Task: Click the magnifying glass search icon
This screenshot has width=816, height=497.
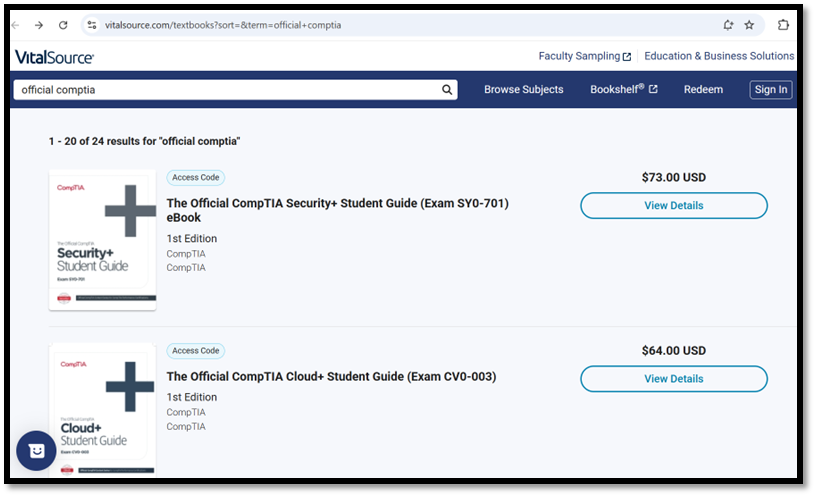Action: (447, 90)
